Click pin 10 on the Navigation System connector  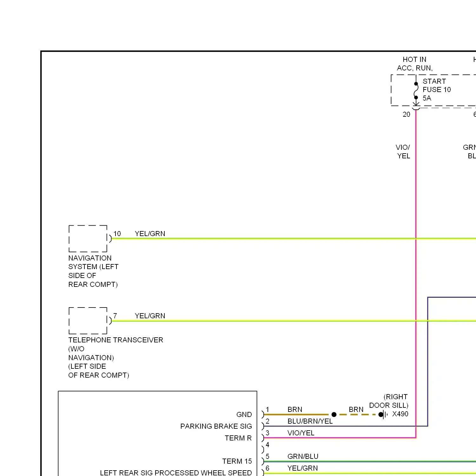pos(117,234)
